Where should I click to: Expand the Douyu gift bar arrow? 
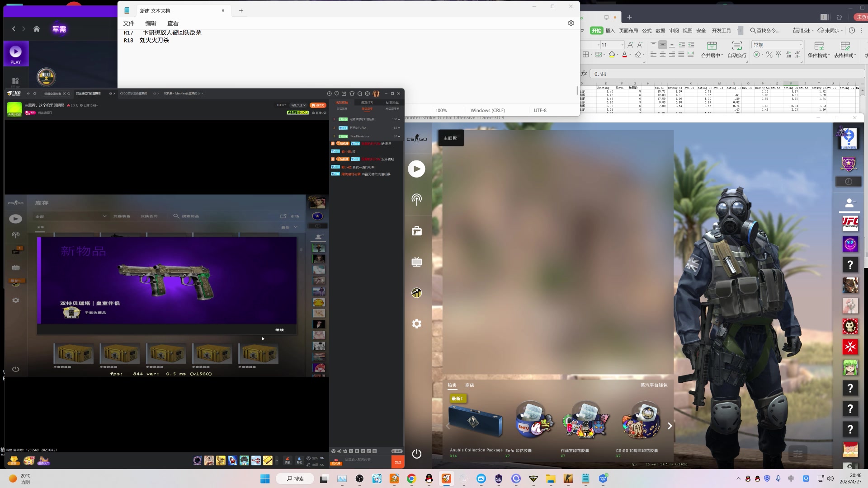277,460
